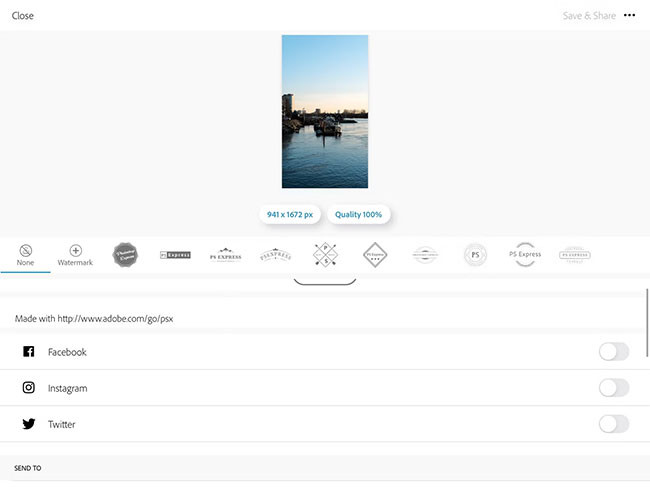Open the three-dot more options menu

click(x=629, y=15)
